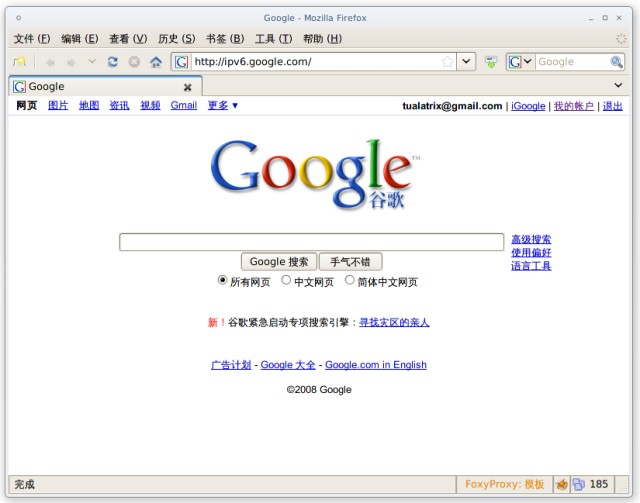The image size is (640, 503).
Task: Click the 地图 link
Action: click(89, 105)
